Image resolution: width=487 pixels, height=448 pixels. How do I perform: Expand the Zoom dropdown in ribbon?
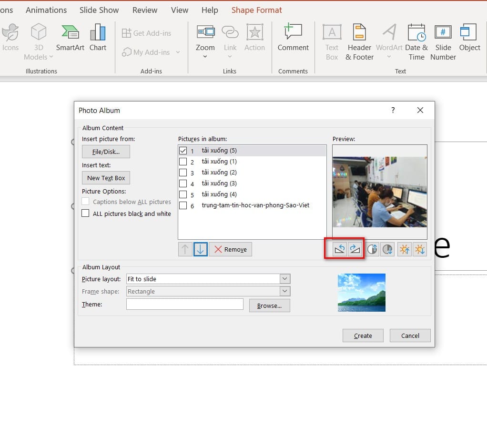pyautogui.click(x=205, y=57)
